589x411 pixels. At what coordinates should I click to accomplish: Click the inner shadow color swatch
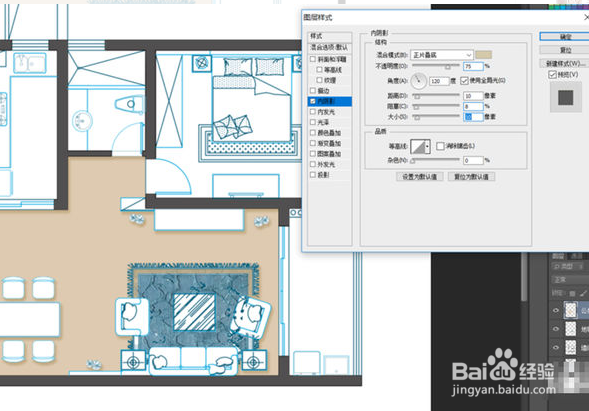483,55
